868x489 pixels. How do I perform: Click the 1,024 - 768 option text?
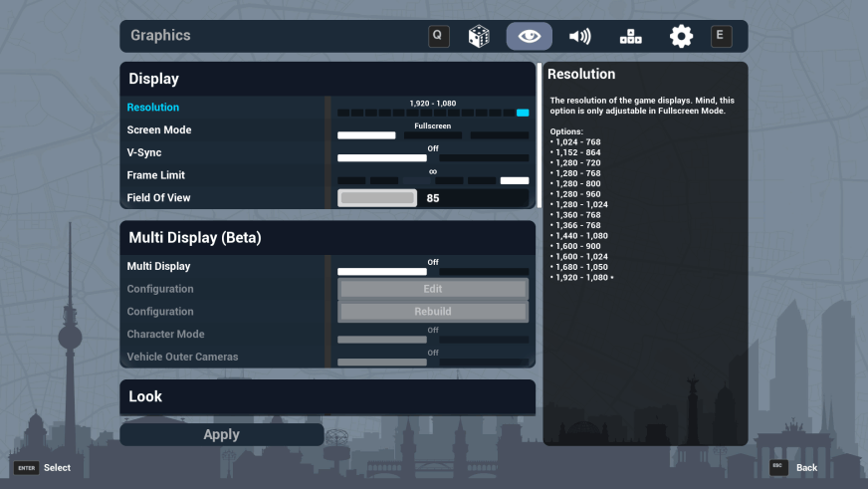click(x=578, y=142)
